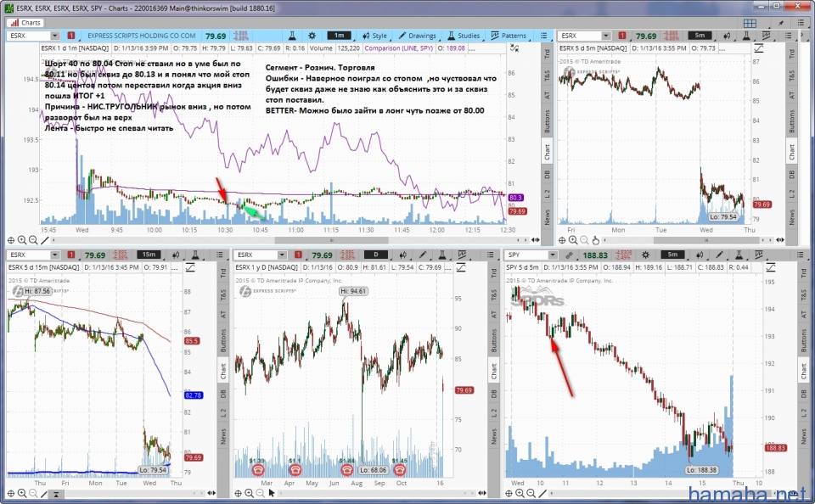The height and width of the screenshot is (504, 815).
Task: Click the phone event icon near Jun on daily chart
Action: tap(346, 470)
